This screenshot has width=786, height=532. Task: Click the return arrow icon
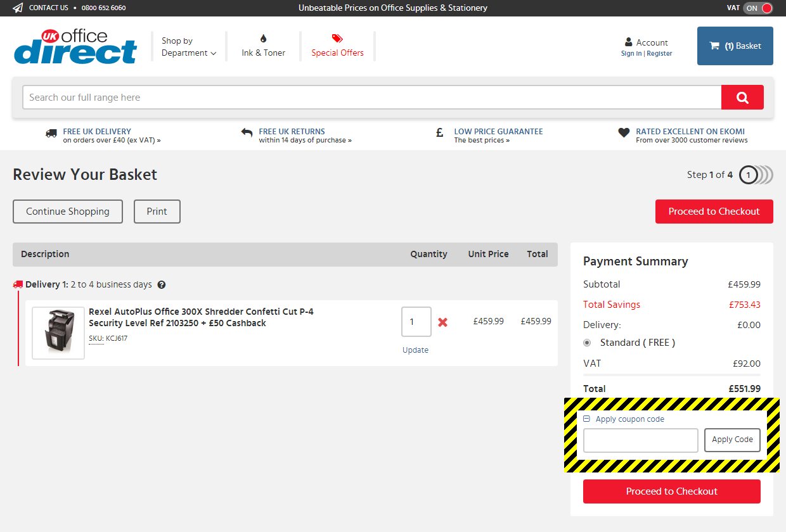tap(247, 133)
